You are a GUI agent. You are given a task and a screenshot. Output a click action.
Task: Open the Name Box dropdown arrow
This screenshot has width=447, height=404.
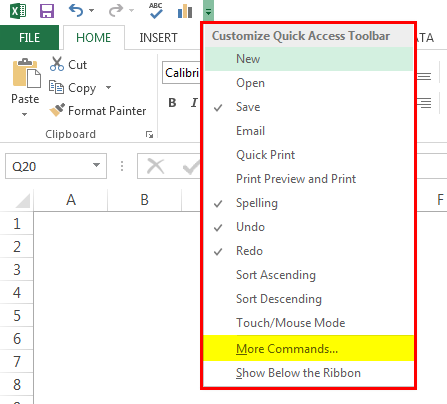click(x=96, y=165)
